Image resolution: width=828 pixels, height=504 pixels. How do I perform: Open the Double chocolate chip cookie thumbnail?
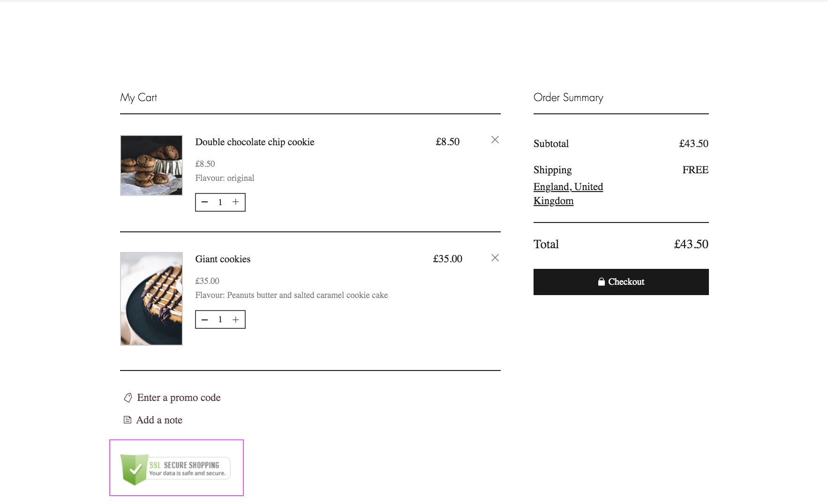(151, 165)
